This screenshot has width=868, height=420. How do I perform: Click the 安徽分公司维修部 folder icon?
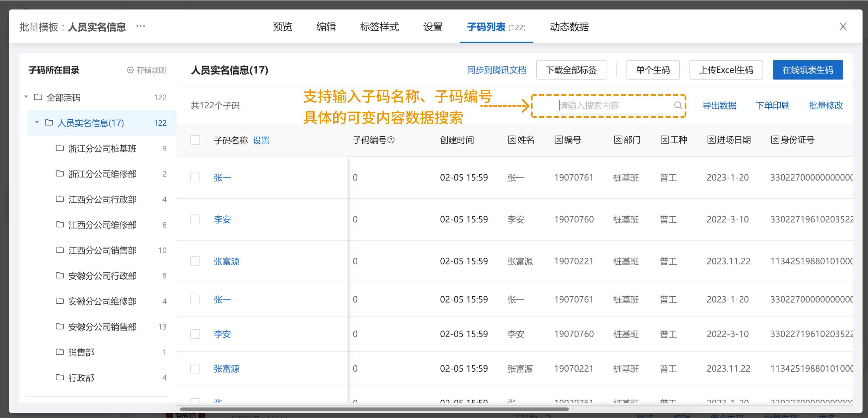click(60, 301)
